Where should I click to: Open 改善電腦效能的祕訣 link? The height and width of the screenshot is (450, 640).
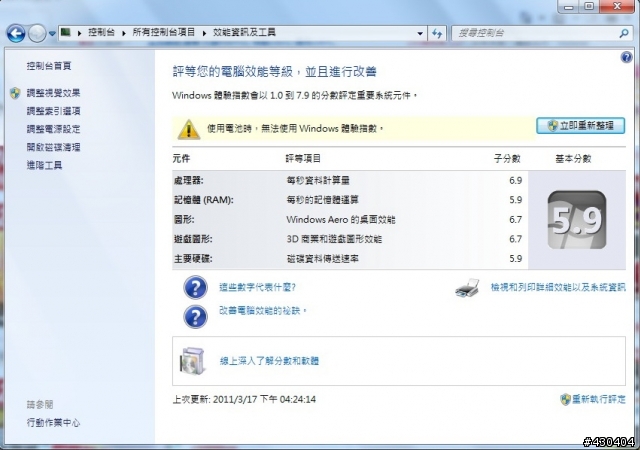263,311
